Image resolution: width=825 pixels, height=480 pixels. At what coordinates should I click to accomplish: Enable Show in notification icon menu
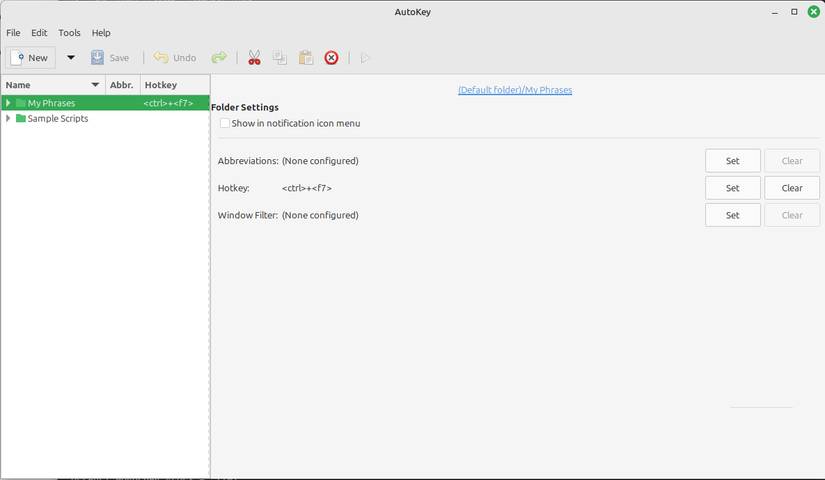point(225,124)
